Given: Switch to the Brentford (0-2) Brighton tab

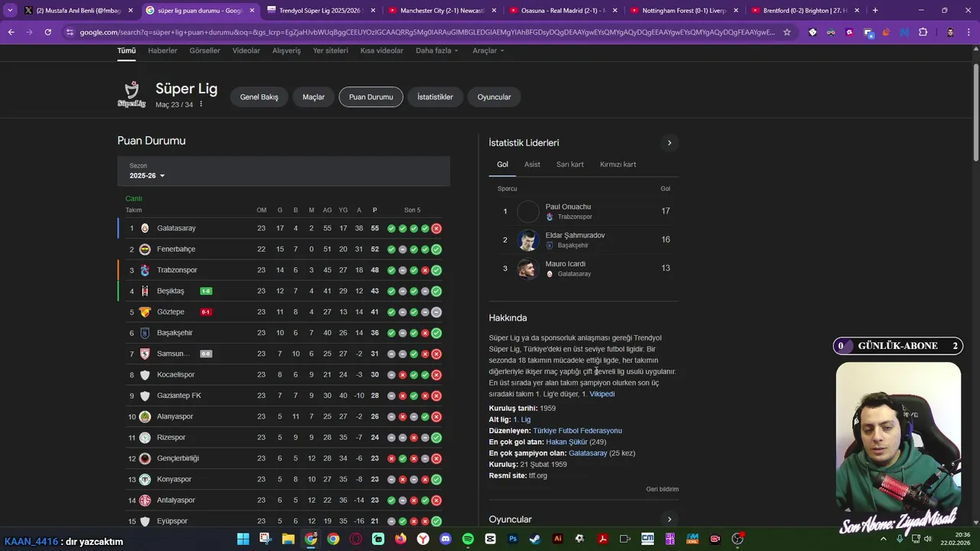Looking at the screenshot, I should pyautogui.click(x=805, y=11).
